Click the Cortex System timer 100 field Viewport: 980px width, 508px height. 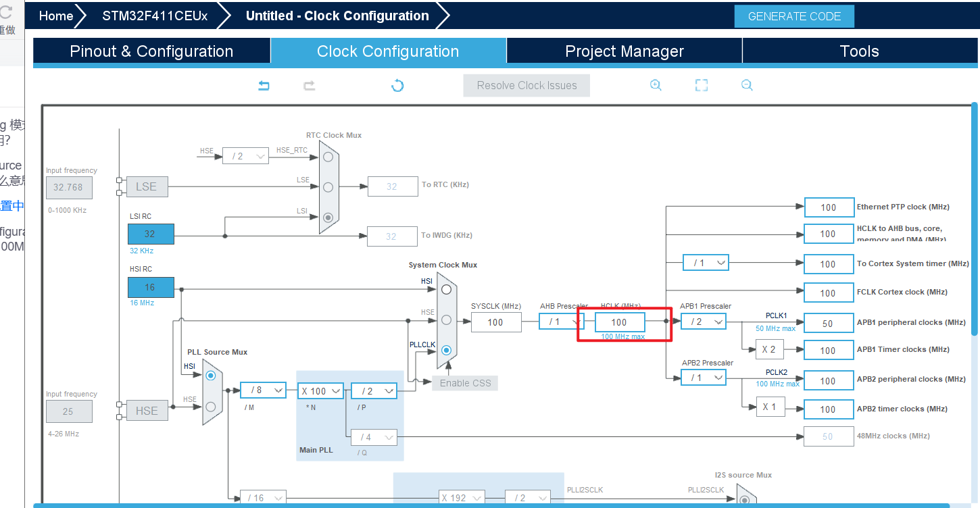pyautogui.click(x=829, y=263)
